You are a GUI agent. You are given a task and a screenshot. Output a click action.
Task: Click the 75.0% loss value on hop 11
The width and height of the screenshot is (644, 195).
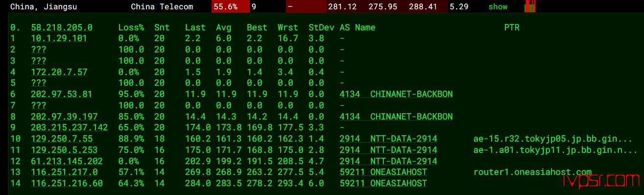pyautogui.click(x=131, y=150)
